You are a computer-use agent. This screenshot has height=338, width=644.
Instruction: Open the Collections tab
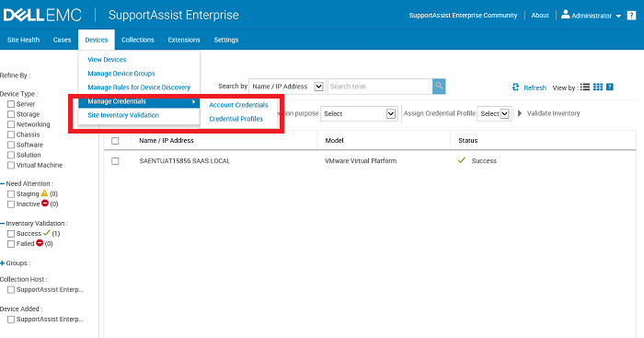click(x=138, y=40)
